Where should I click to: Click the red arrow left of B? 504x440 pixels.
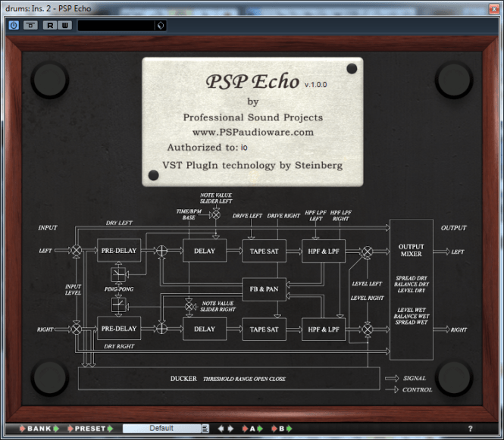(x=274, y=429)
